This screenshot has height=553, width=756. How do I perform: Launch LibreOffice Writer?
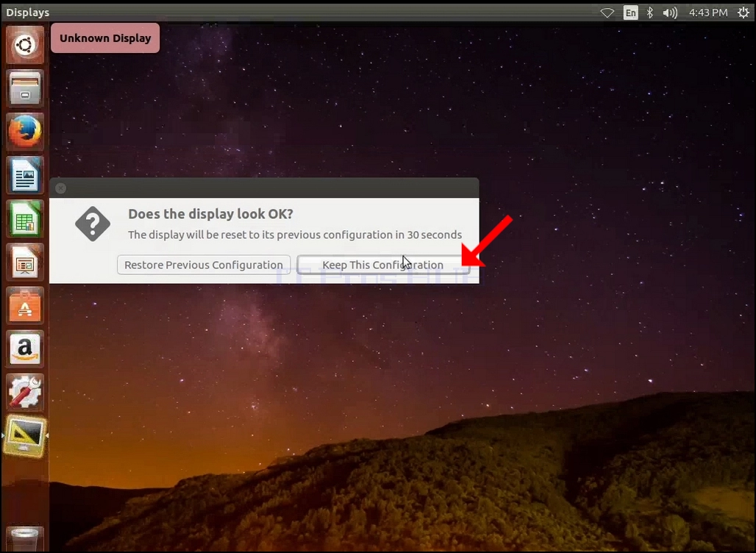pyautogui.click(x=25, y=175)
